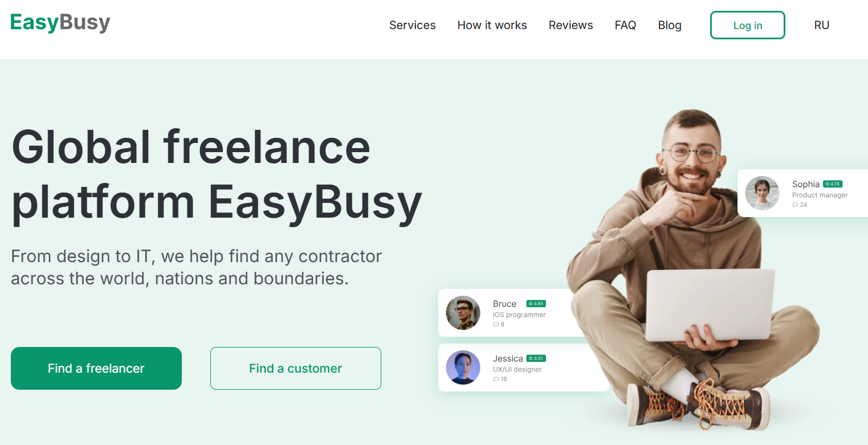Viewport: 868px width, 445px height.
Task: Click the Find a freelancer button
Action: coord(96,369)
